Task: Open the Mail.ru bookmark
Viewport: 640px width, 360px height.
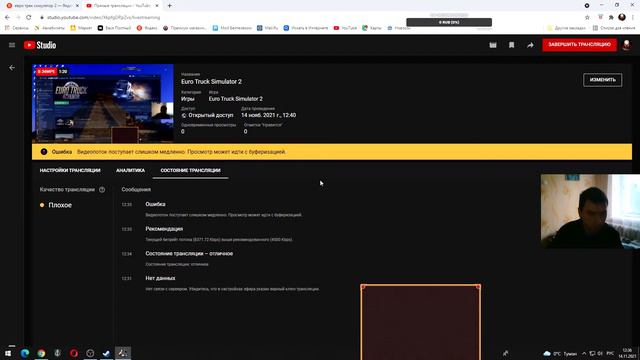Action: point(267,28)
